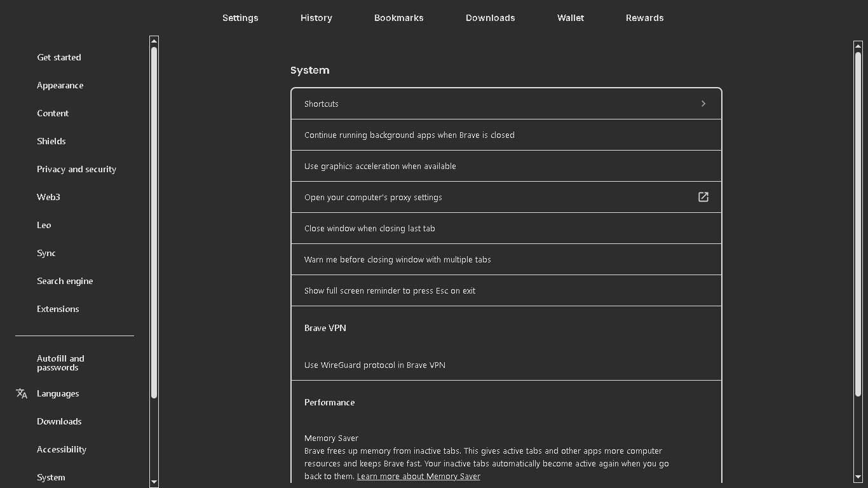Click the Brave VPN section heading
The width and height of the screenshot is (868, 488).
[325, 328]
